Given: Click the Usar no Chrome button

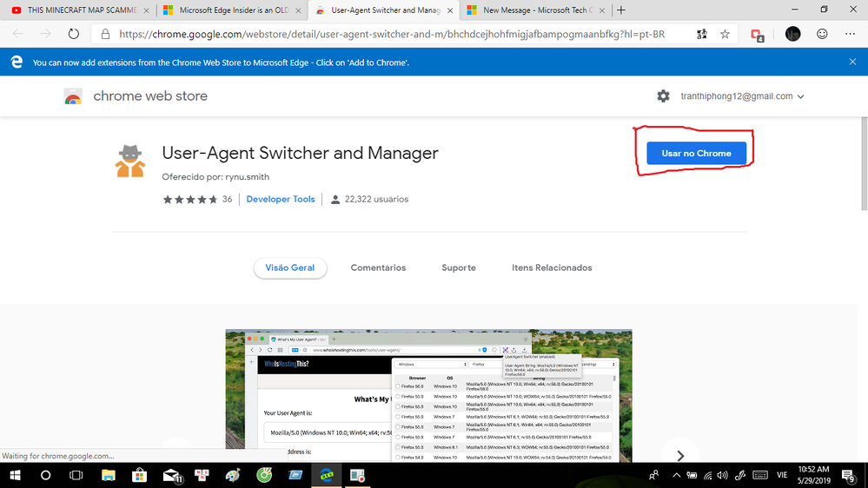Looking at the screenshot, I should (696, 154).
